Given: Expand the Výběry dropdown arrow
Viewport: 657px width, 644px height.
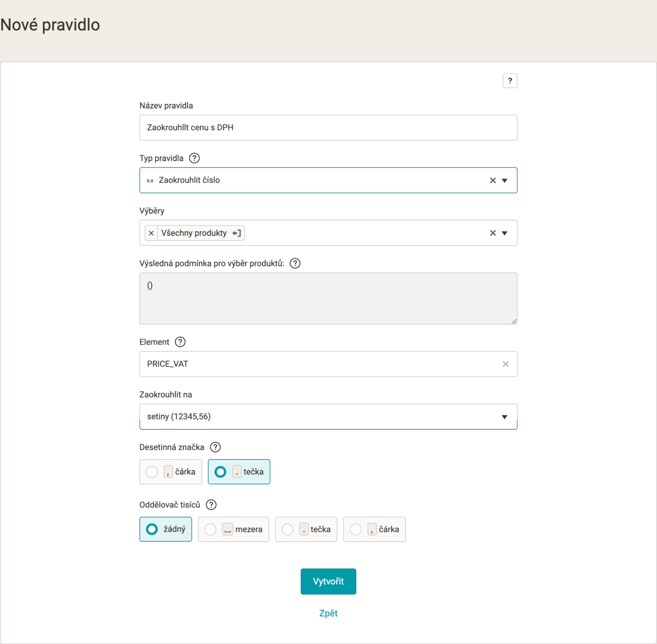Looking at the screenshot, I should click(x=504, y=233).
